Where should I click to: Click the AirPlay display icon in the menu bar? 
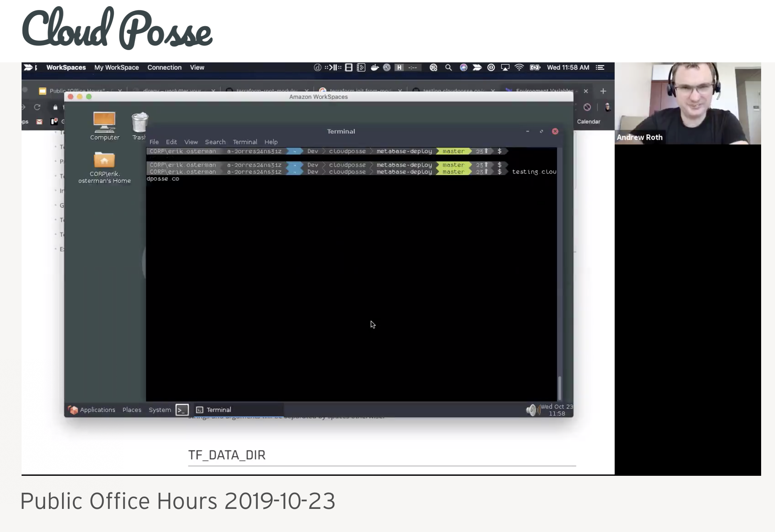(505, 67)
